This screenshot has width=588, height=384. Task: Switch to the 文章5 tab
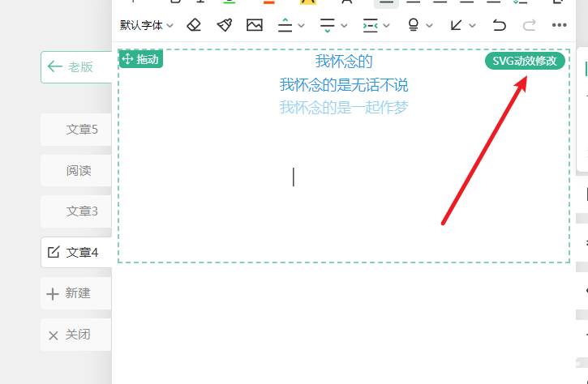(82, 129)
